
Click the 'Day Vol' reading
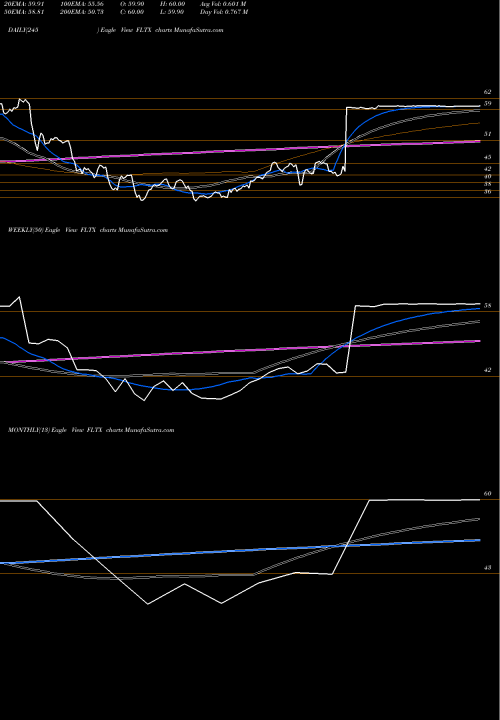pos(224,12)
